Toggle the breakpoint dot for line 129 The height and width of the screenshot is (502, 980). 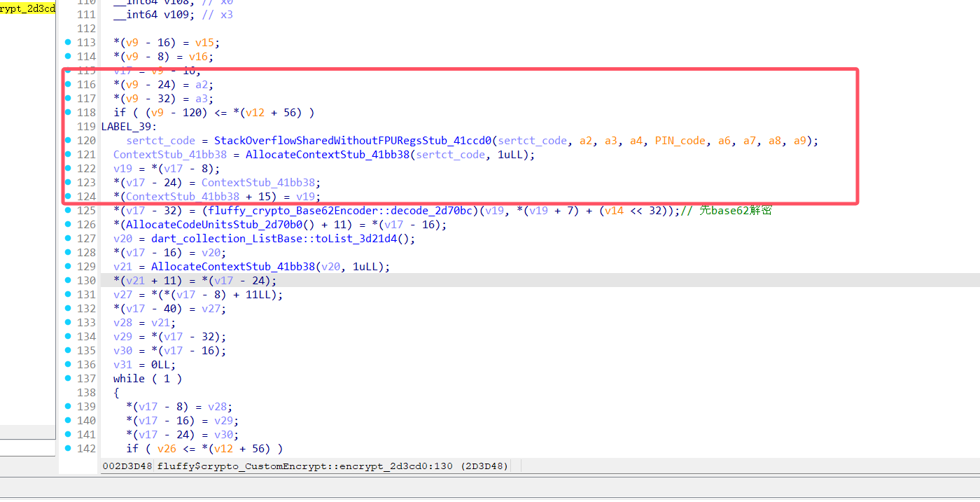click(x=67, y=267)
